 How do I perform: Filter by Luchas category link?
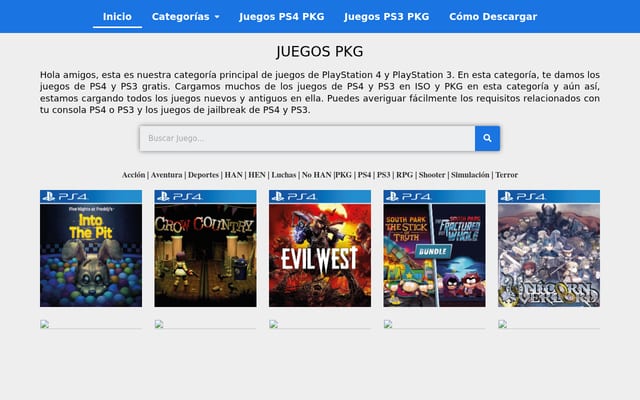pyautogui.click(x=284, y=175)
